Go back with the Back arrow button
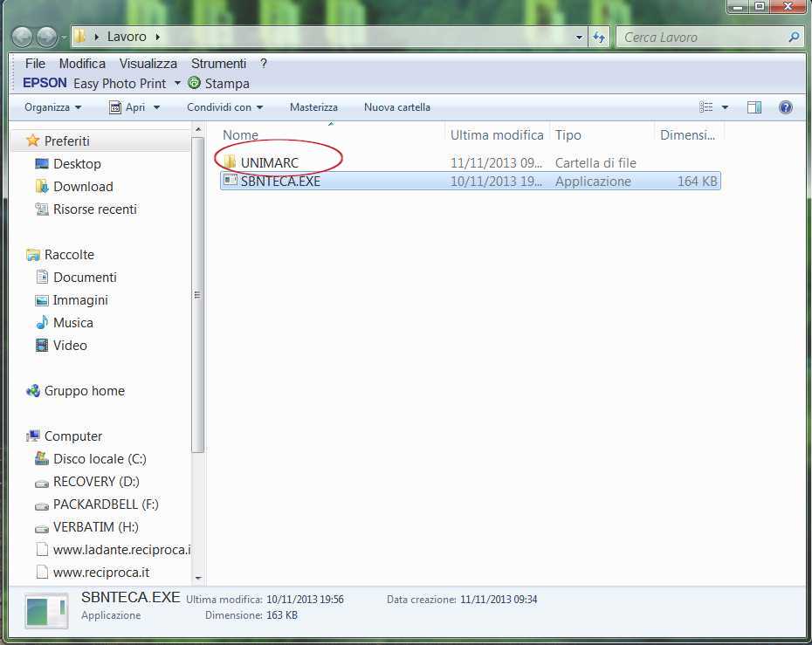This screenshot has height=645, width=812. 22,37
